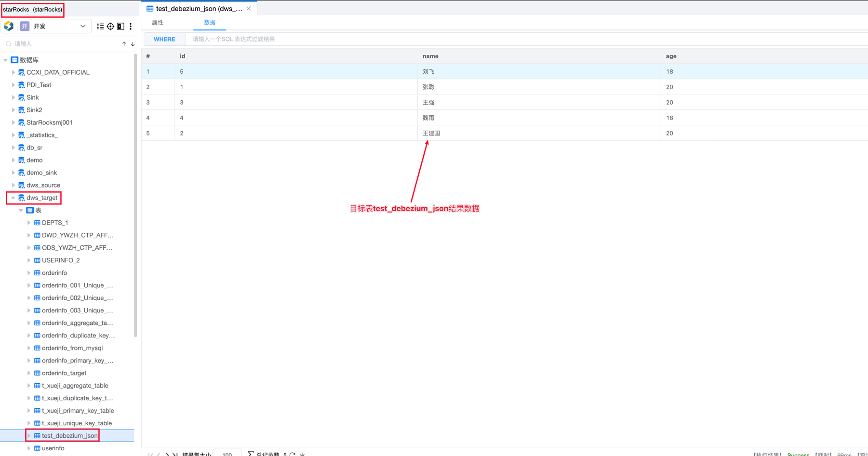
Task: Select the orderinfo_target table in sidebar
Action: pyautogui.click(x=64, y=373)
